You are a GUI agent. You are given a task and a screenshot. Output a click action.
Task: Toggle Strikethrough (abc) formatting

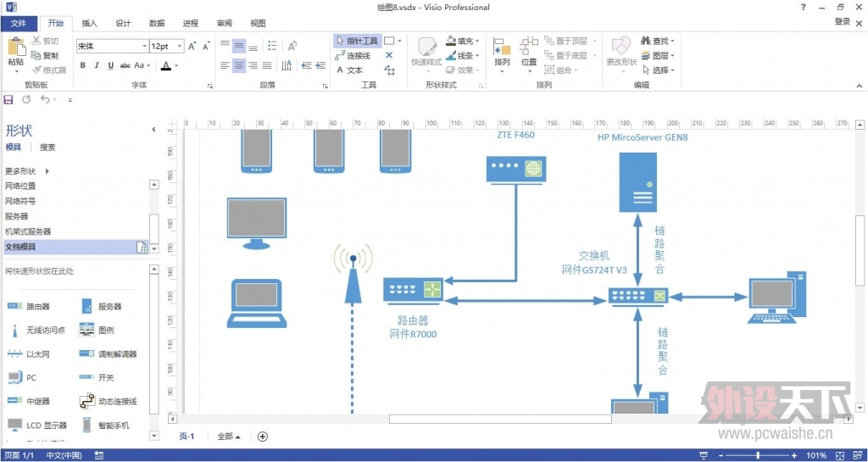125,65
